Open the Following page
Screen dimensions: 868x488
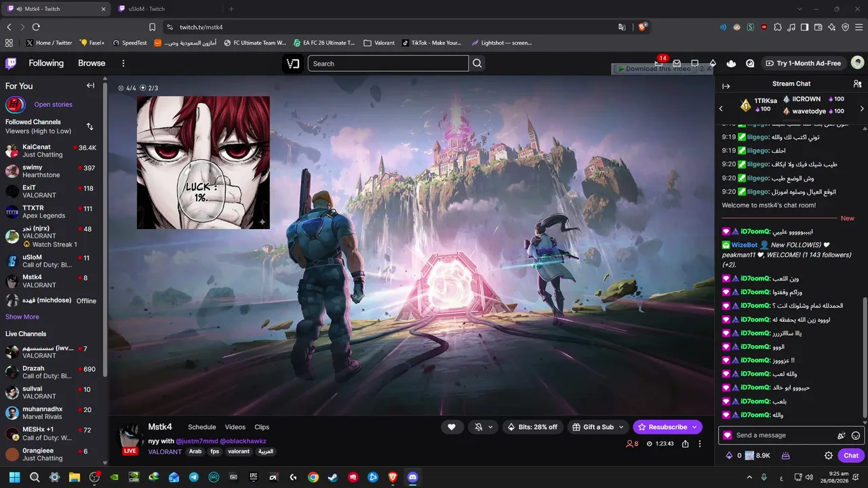46,63
